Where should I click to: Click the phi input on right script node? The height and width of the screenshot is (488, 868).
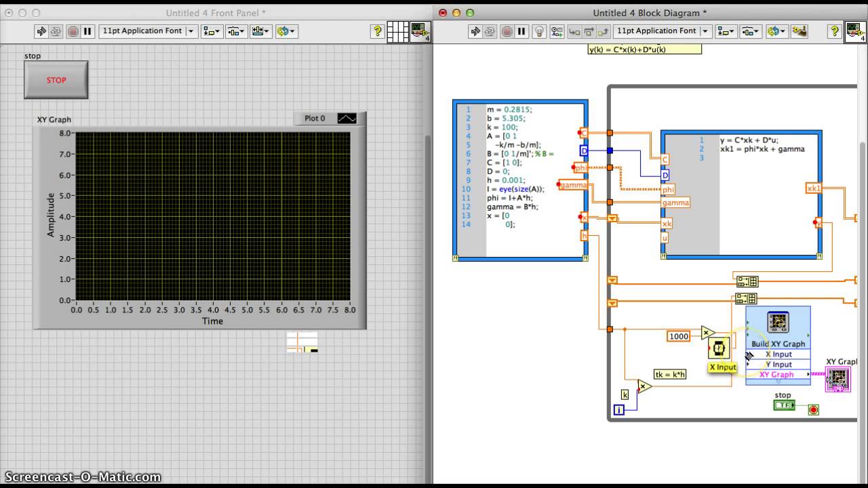(668, 190)
